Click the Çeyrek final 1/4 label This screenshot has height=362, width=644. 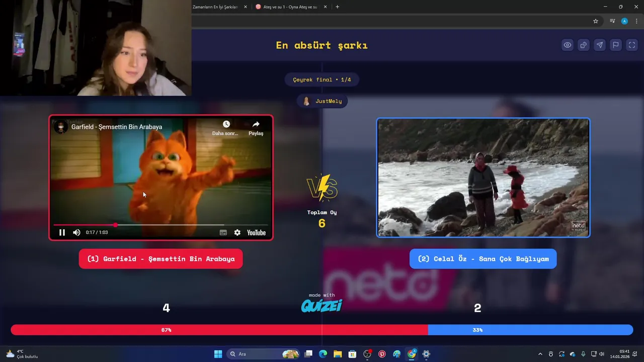pyautogui.click(x=322, y=79)
